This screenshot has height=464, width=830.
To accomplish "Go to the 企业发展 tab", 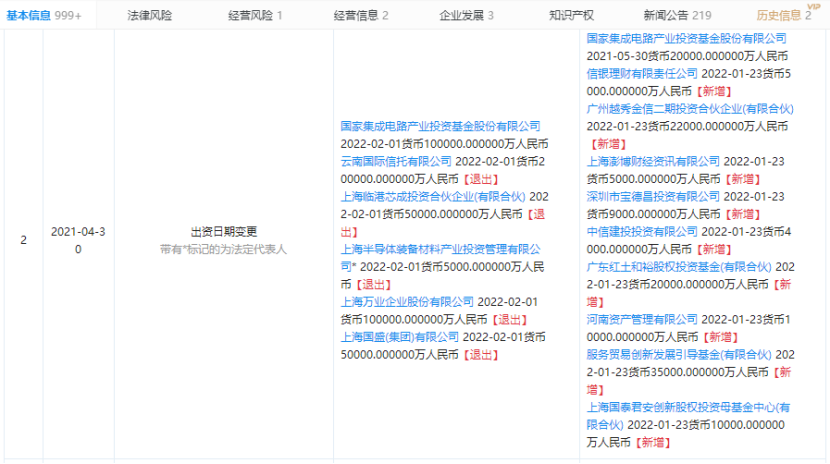I will tap(466, 15).
